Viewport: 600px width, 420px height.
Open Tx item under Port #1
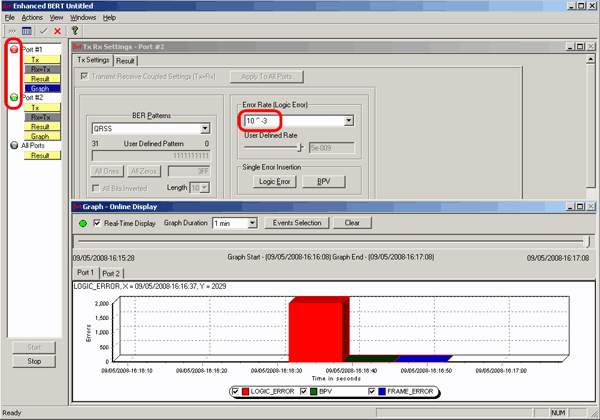[x=42, y=60]
